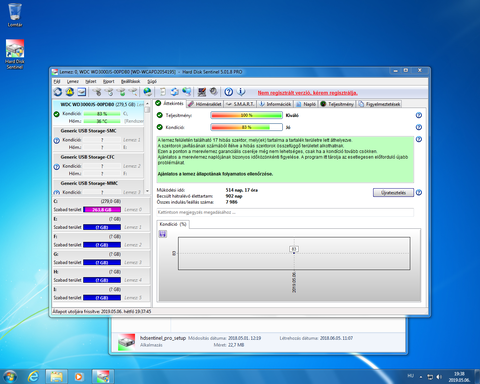Click the disk list scrollbar down arrow

(x=147, y=192)
